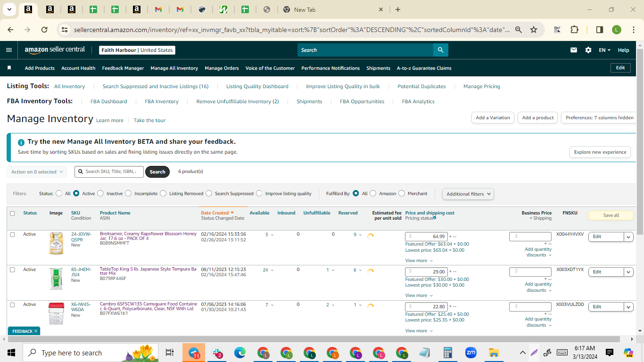Click the Add a product button
Viewport: 644px width, 362px height.
(538, 118)
